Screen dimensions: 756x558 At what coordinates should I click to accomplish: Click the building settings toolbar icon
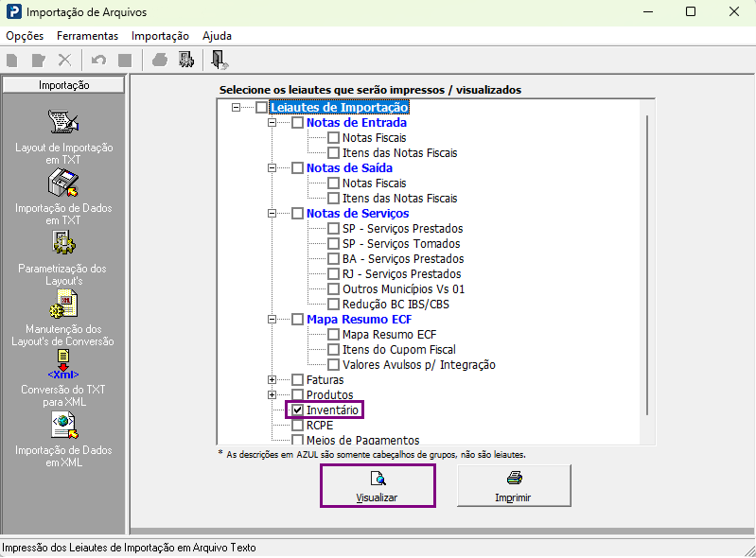(x=186, y=60)
